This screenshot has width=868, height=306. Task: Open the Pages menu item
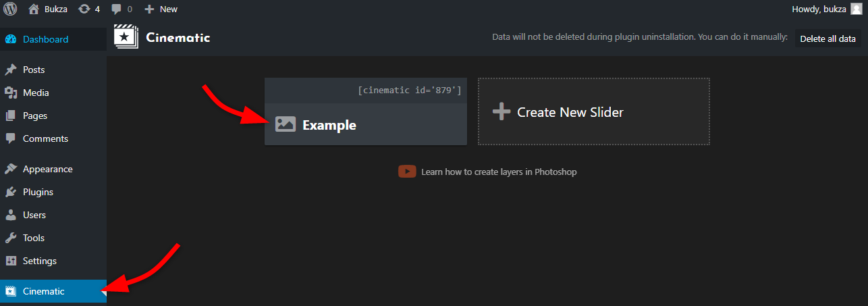tap(35, 116)
